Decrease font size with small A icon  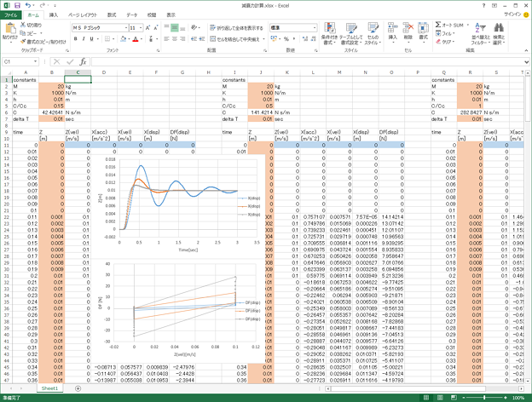coord(156,28)
